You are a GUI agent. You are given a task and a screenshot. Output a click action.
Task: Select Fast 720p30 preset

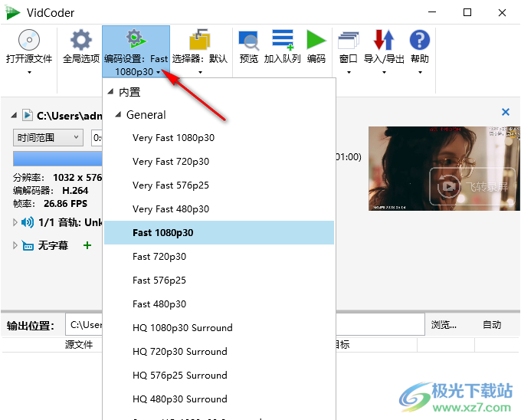point(219,257)
